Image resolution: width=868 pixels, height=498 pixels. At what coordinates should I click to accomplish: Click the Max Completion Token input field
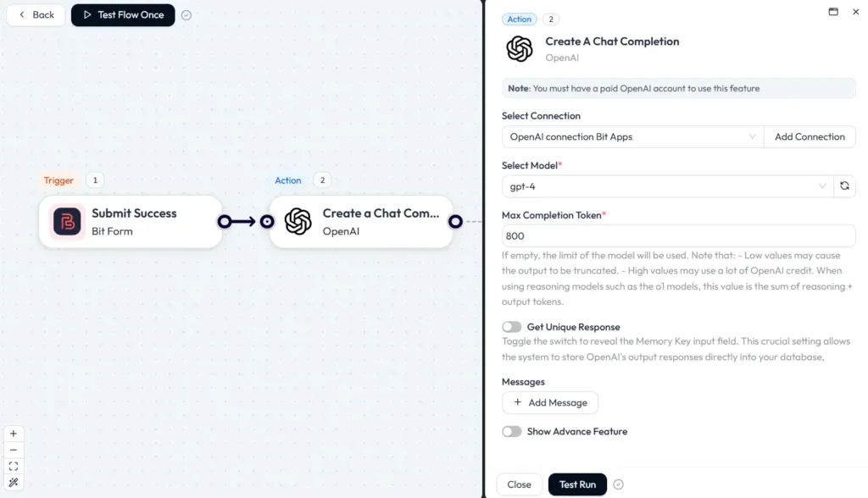(678, 235)
